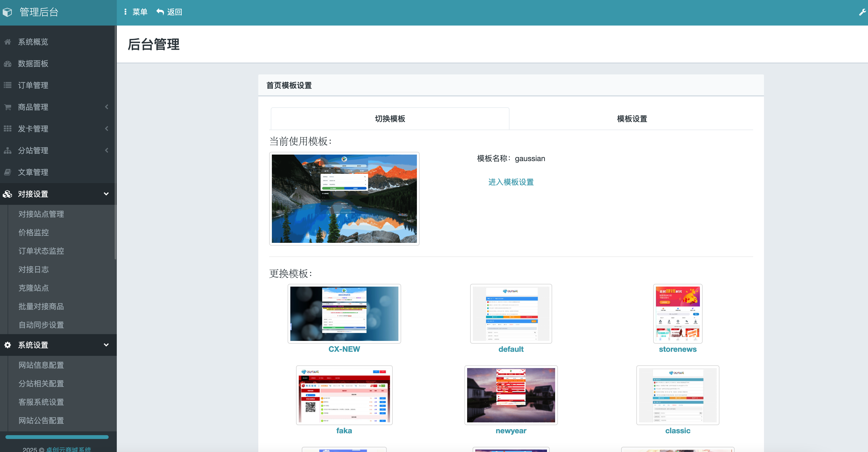Click the grid icon for 发卡管理
Viewport: 868px width, 452px height.
point(7,129)
